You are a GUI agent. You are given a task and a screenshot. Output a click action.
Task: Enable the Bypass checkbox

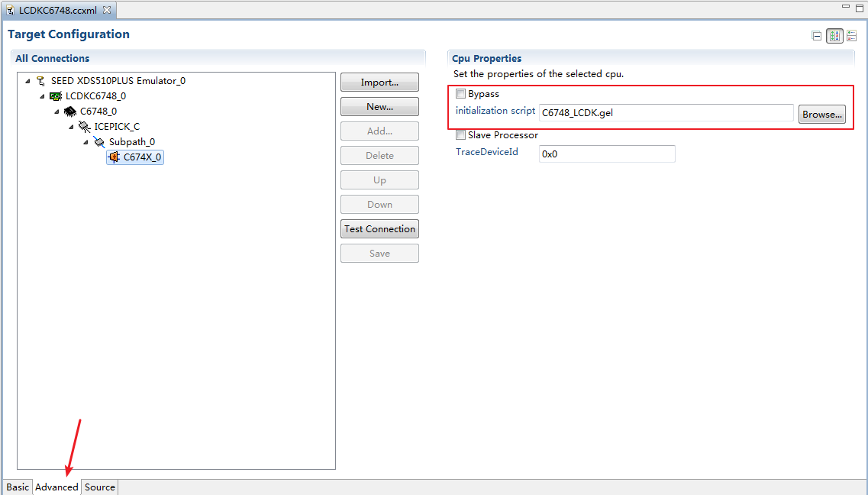(x=460, y=93)
